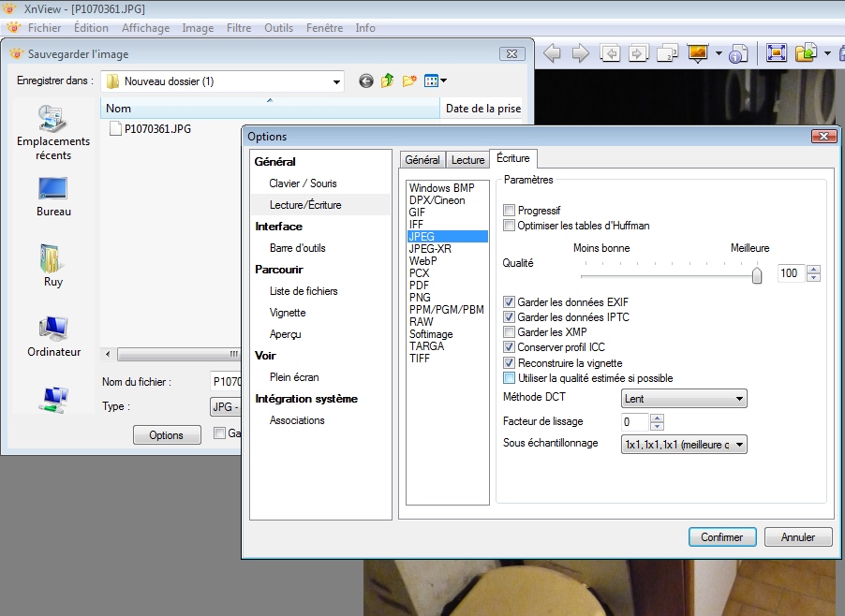Click the export folder icon in toolbar
This screenshot has width=845, height=616.
(807, 53)
